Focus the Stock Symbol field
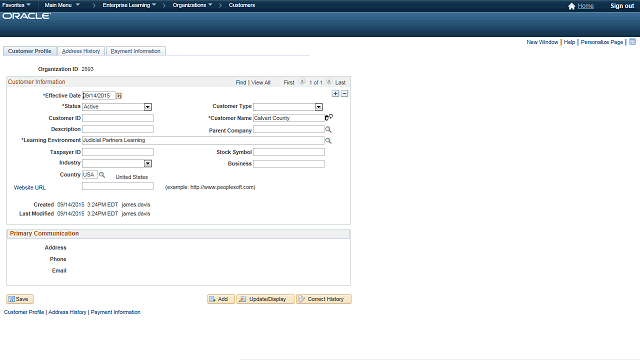This screenshot has width=640, height=360. click(289, 152)
